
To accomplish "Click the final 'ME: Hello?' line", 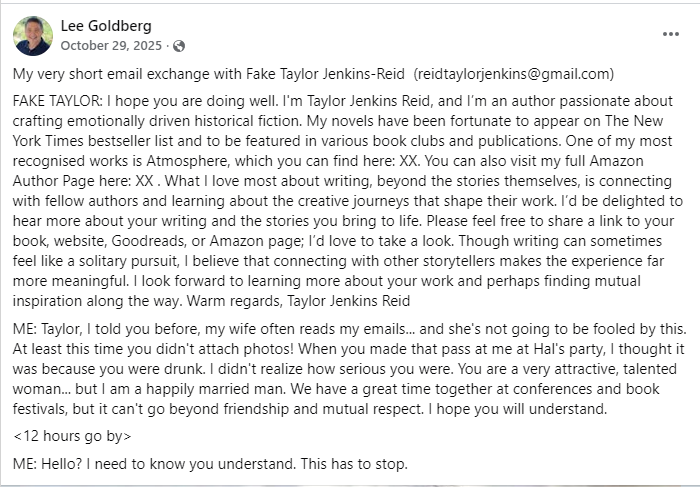I will pyautogui.click(x=210, y=464).
